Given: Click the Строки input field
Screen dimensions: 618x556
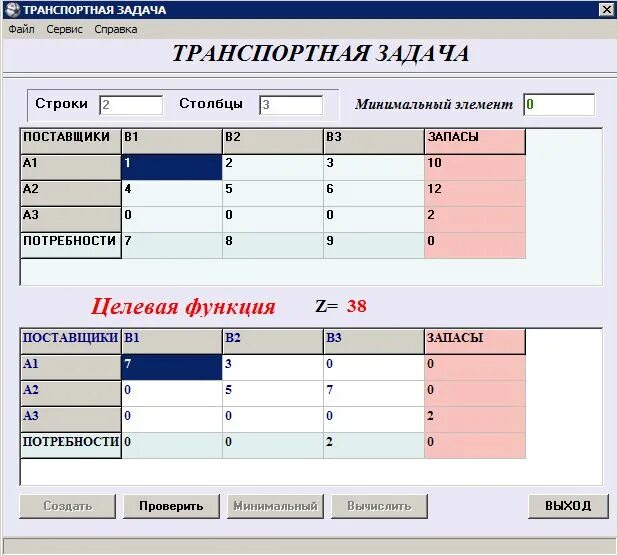Looking at the screenshot, I should [x=131, y=105].
